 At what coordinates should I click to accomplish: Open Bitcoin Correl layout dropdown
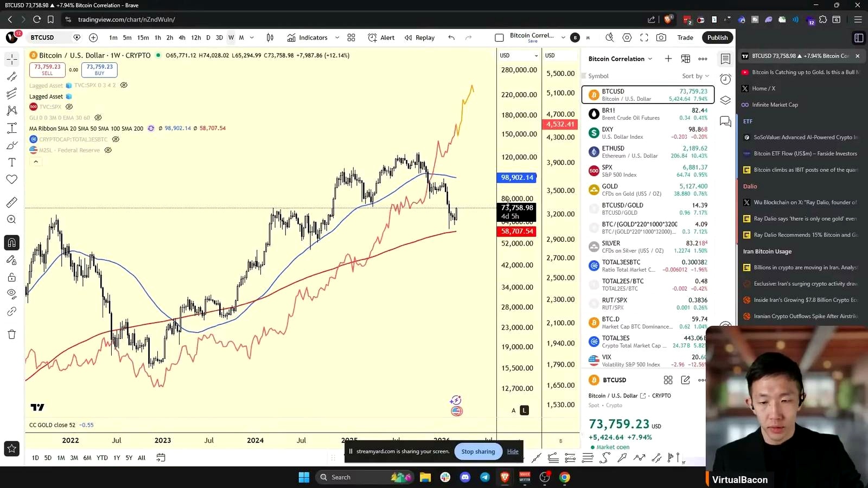563,37
